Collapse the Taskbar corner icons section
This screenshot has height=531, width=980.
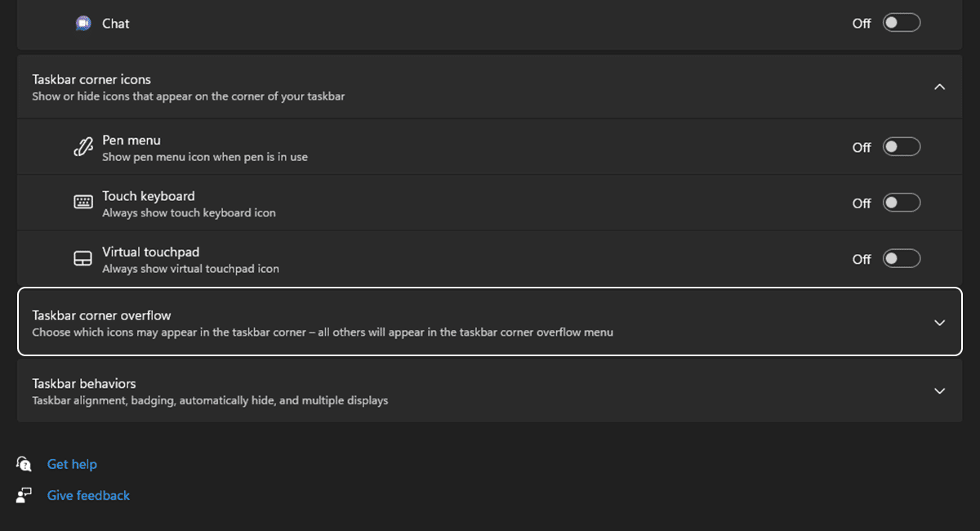939,87
